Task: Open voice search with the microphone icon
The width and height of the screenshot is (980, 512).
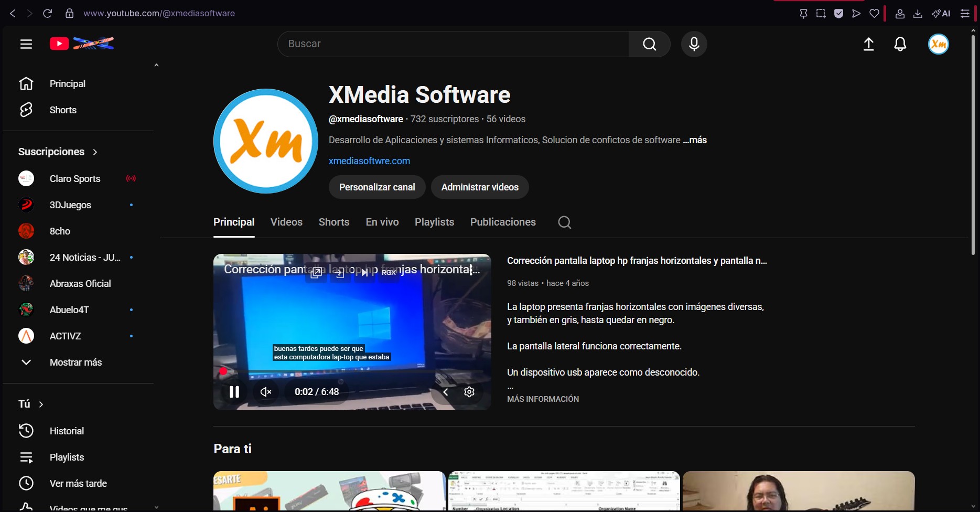Action: click(693, 44)
